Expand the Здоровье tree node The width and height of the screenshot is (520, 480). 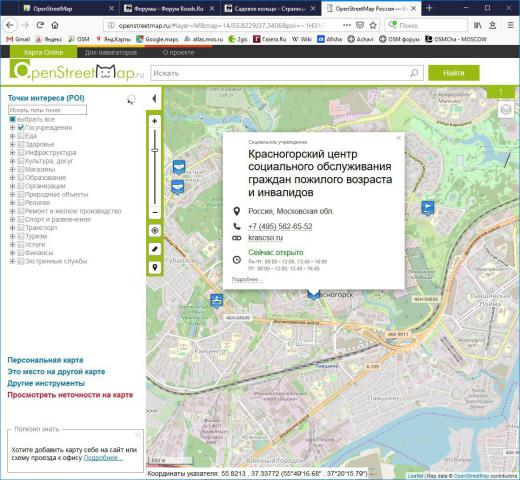12,144
